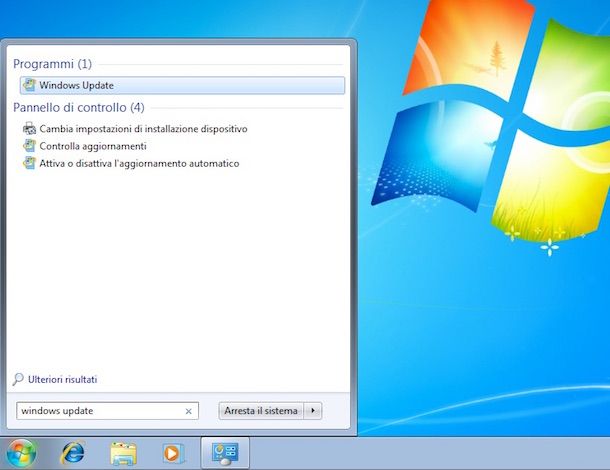Click the magnifier icon beside Ulteriori risultati

18,379
